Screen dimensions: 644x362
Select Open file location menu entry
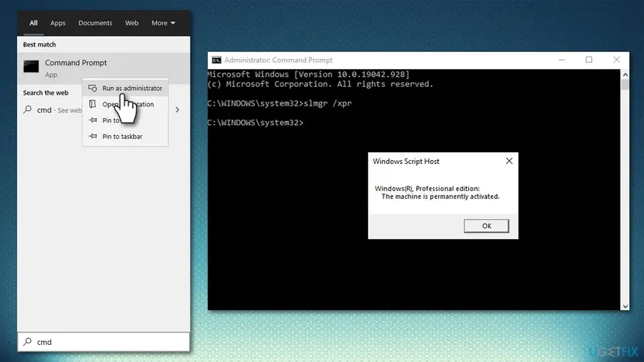(x=125, y=104)
